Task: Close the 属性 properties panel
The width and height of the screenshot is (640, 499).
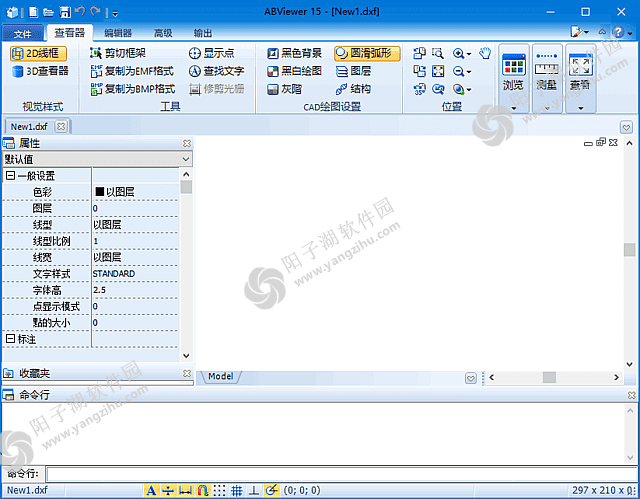Action: click(187, 143)
